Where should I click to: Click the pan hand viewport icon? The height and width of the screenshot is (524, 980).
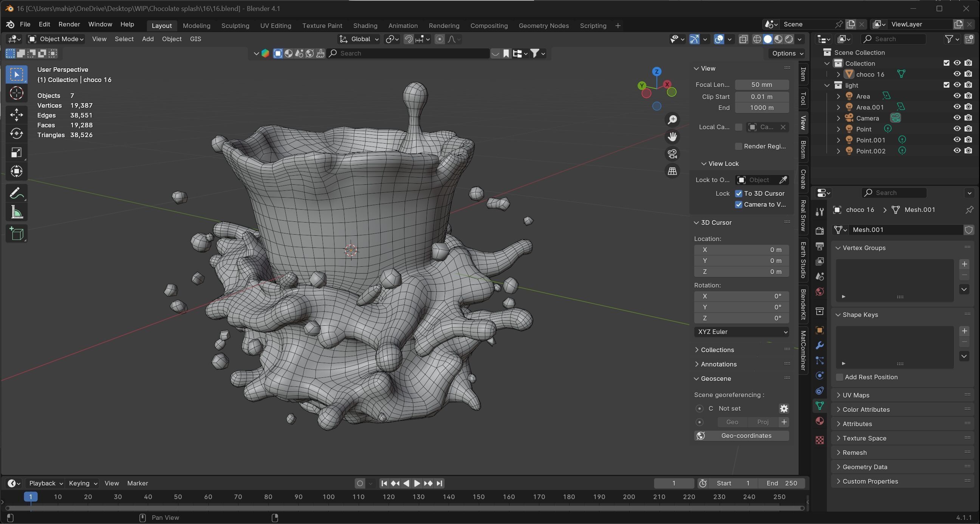[672, 136]
